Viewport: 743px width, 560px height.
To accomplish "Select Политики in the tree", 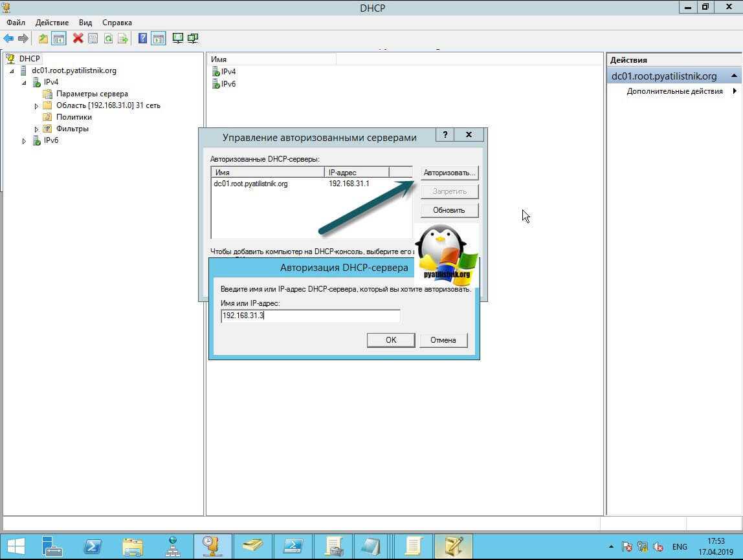I will (x=74, y=117).
